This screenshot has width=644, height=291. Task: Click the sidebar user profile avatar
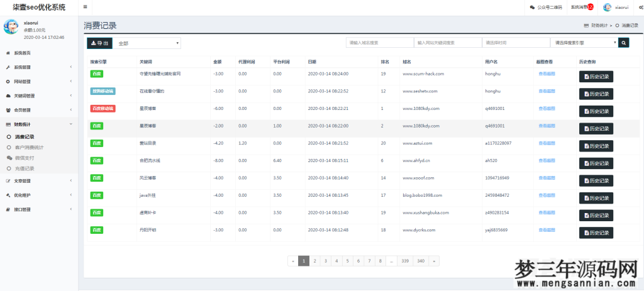(x=11, y=26)
